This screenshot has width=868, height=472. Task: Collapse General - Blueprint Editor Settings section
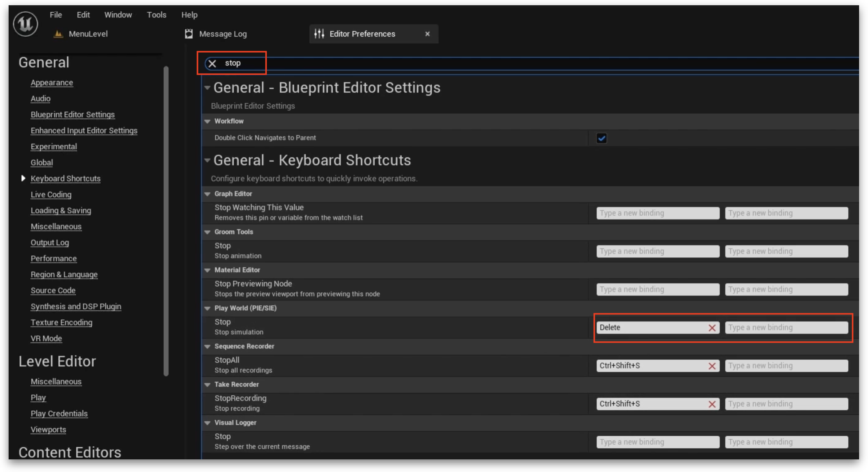click(x=207, y=88)
